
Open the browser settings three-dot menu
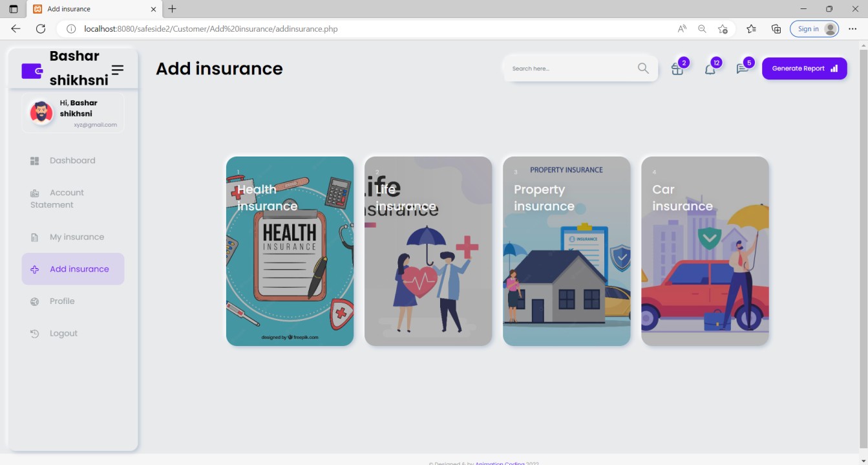[852, 28]
